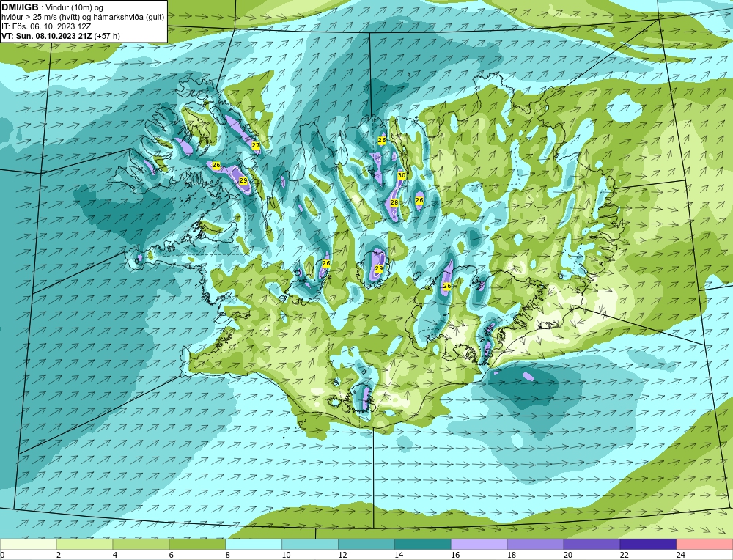Click the '(+57 h)' forecast offset text
733x560 pixels.
[107, 35]
